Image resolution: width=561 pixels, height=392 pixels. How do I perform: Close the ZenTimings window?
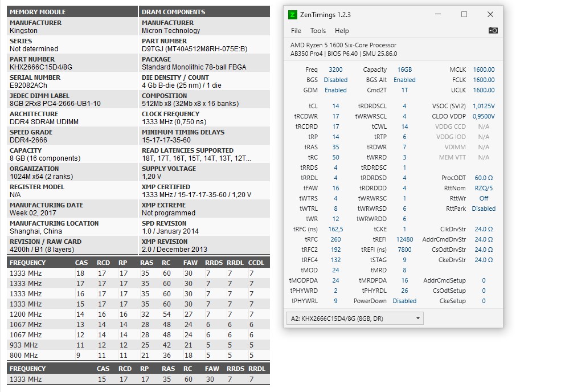tap(490, 14)
